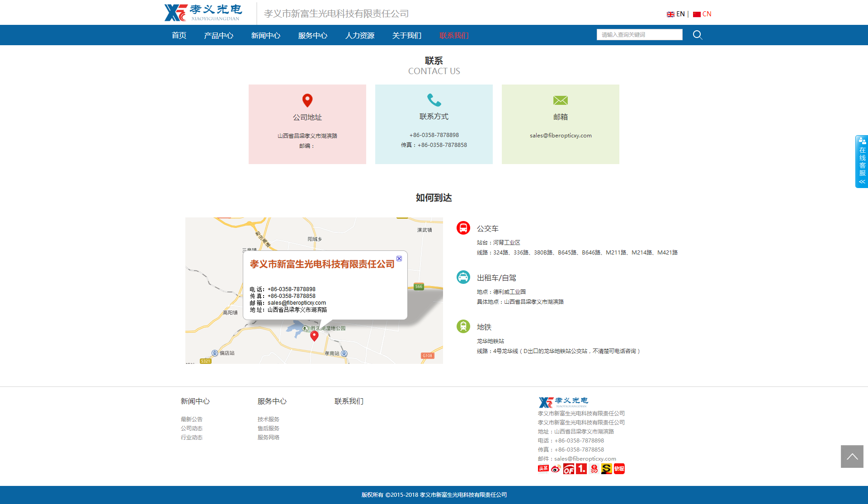Click the red marker on the map
The height and width of the screenshot is (504, 868).
pyautogui.click(x=314, y=336)
